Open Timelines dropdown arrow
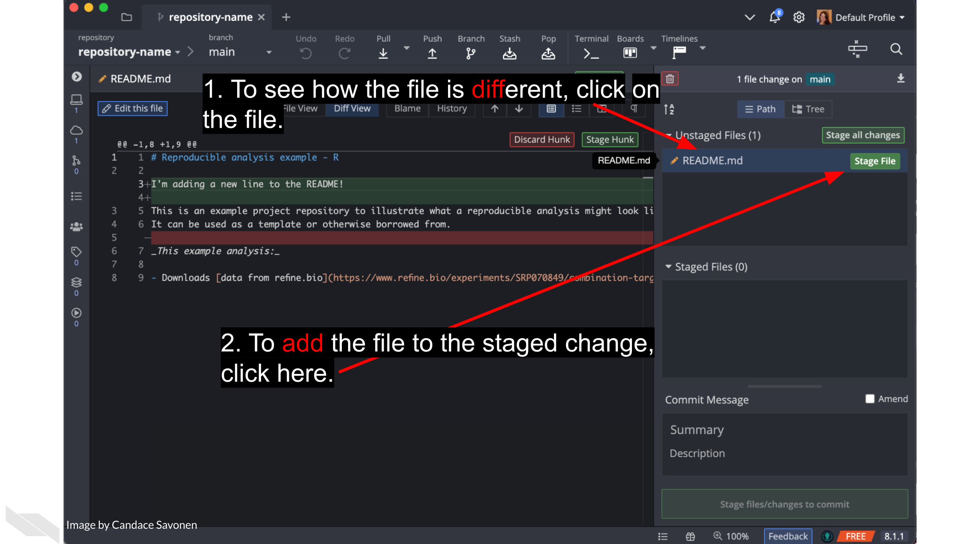The width and height of the screenshot is (980, 544). tap(702, 48)
